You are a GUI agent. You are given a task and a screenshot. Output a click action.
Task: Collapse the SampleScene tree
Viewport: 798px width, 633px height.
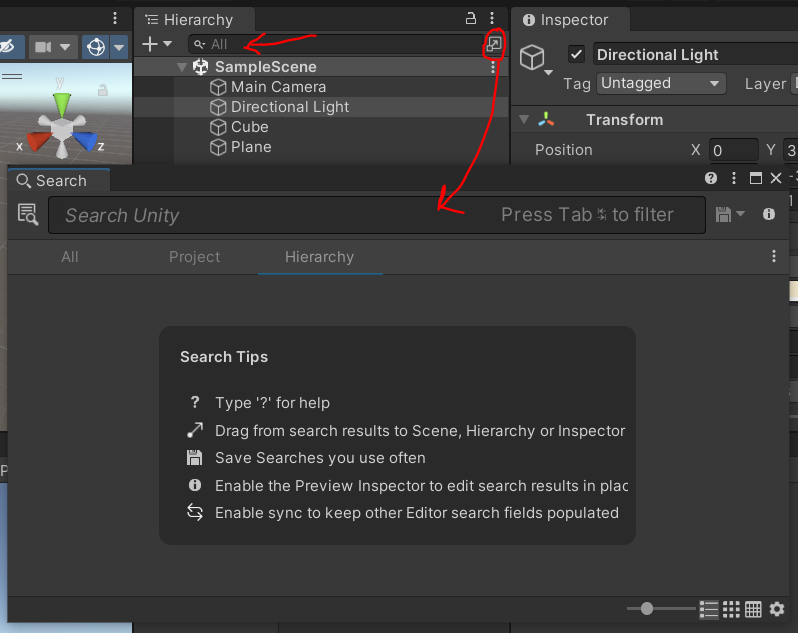182,67
